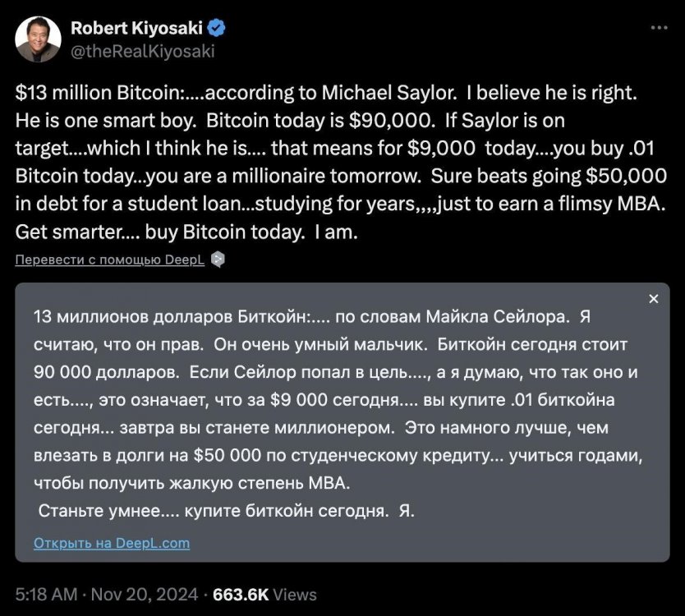Click the DeepL logo icon
Image resolution: width=685 pixels, height=616 pixels.
[218, 260]
